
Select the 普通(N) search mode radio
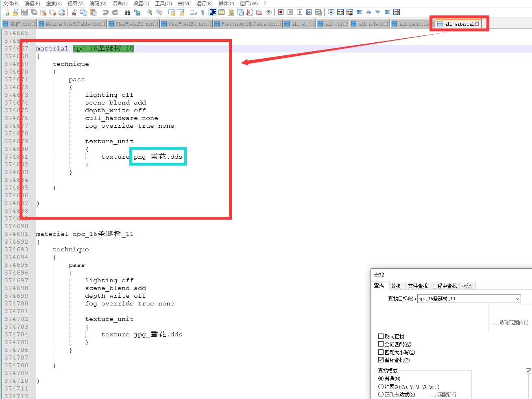point(381,379)
